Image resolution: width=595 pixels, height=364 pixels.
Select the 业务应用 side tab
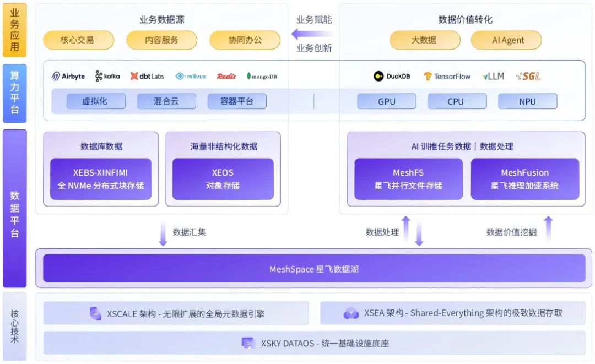15,30
